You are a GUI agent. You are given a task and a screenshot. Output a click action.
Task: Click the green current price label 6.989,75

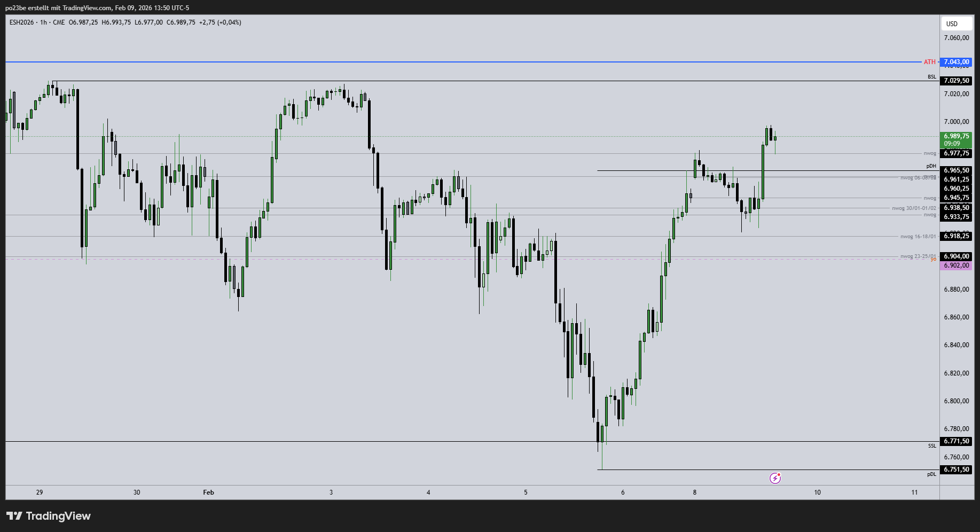tap(956, 136)
